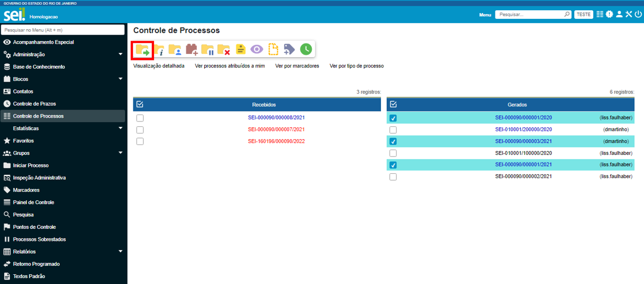Check the box for SEI-000090/000008/2021
The width and height of the screenshot is (644, 284).
click(140, 118)
